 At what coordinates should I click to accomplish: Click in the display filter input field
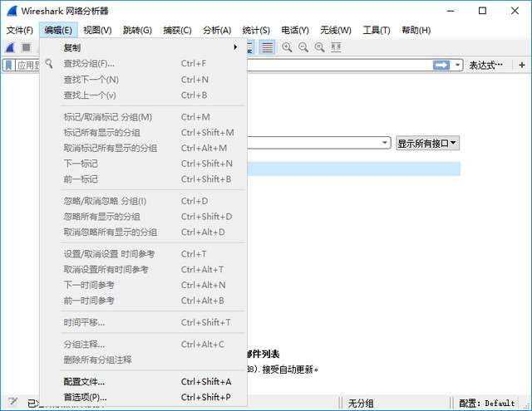coord(339,65)
